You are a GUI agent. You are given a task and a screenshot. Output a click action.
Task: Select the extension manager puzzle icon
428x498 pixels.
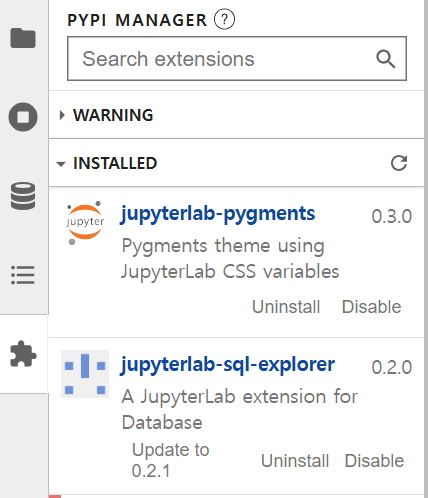click(23, 354)
